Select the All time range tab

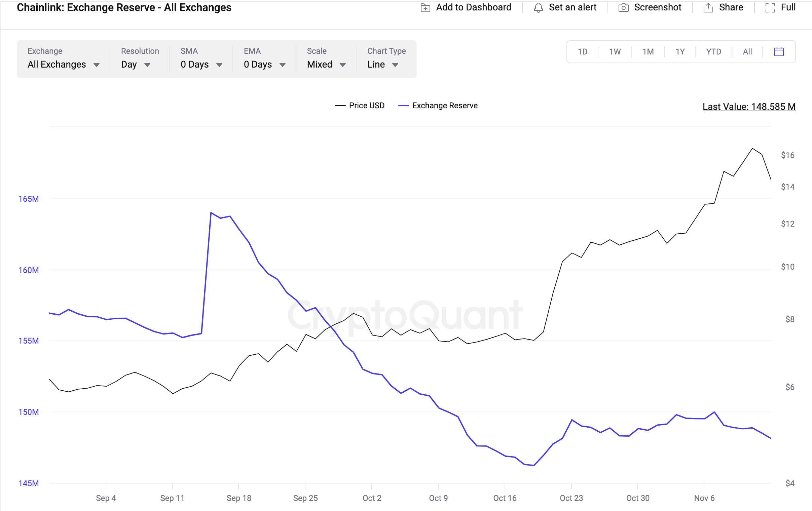[747, 51]
